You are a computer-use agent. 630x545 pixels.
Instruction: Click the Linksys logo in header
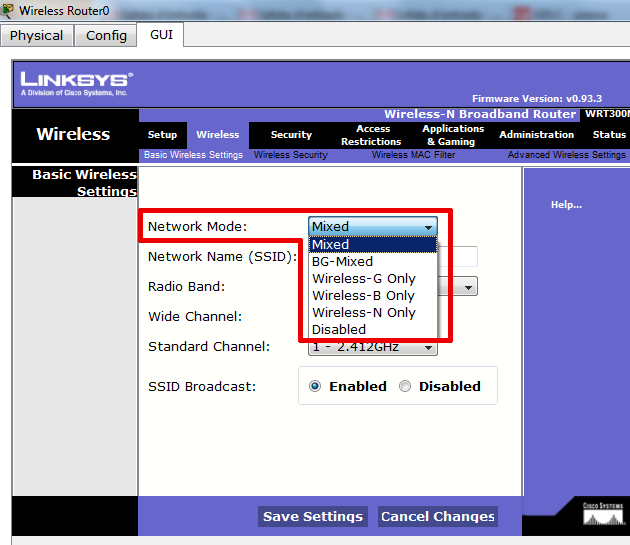[76, 82]
